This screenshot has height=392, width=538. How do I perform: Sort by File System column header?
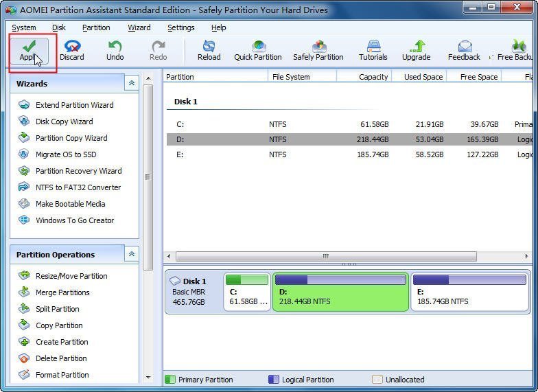302,77
